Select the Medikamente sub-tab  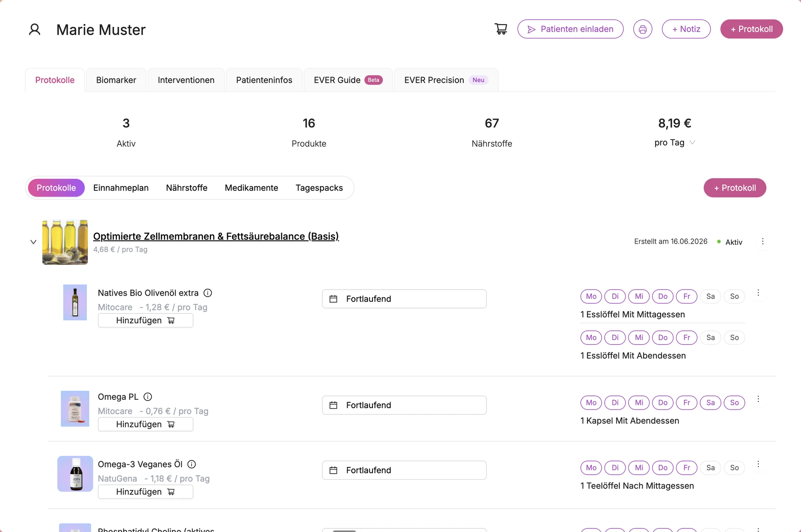click(x=252, y=188)
